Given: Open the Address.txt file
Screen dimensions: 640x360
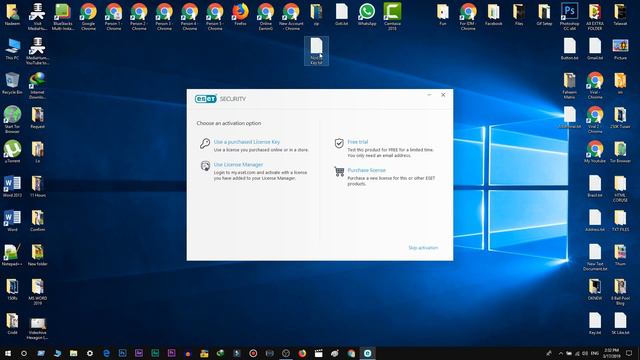Looking at the screenshot, I should tap(595, 220).
